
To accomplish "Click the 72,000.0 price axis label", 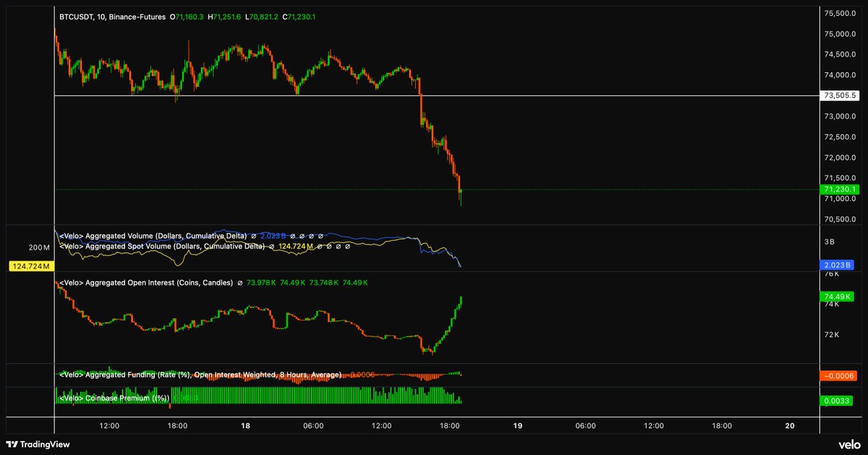I will 840,158.
